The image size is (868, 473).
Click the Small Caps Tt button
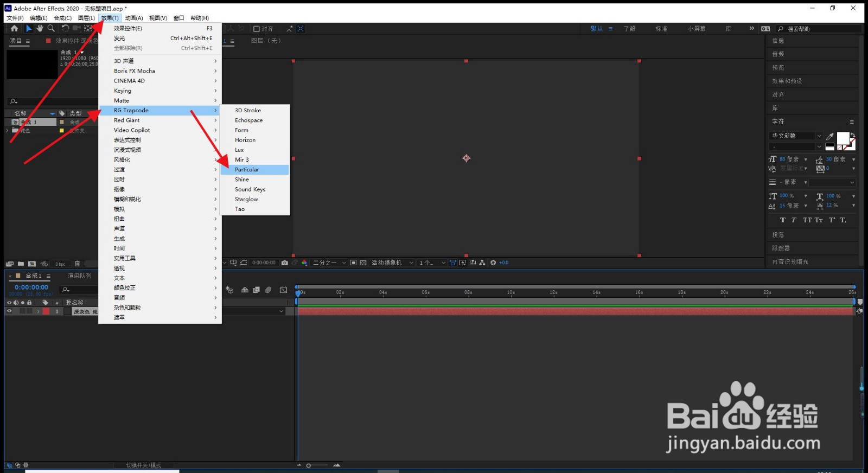819,220
